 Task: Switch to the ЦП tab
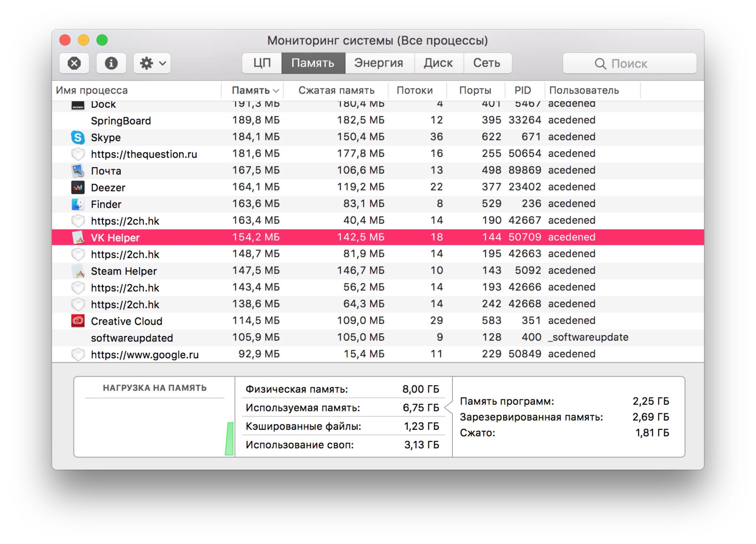pos(262,63)
